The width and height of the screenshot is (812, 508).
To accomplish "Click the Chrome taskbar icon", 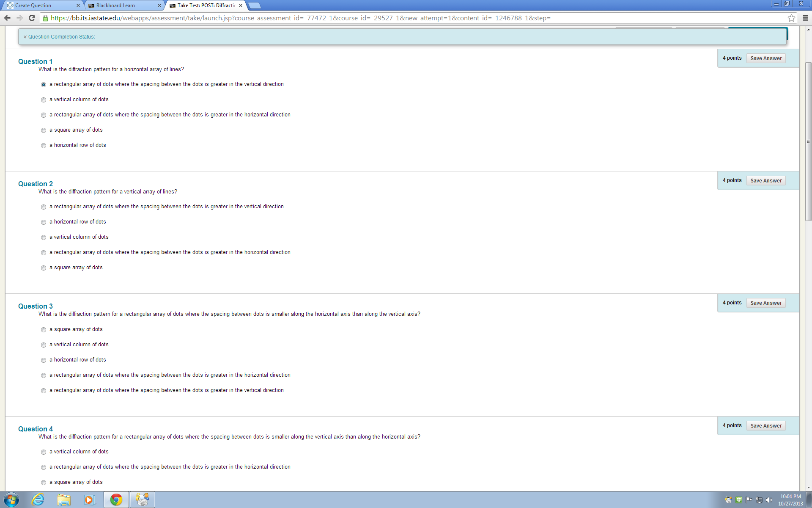I will pos(116,500).
